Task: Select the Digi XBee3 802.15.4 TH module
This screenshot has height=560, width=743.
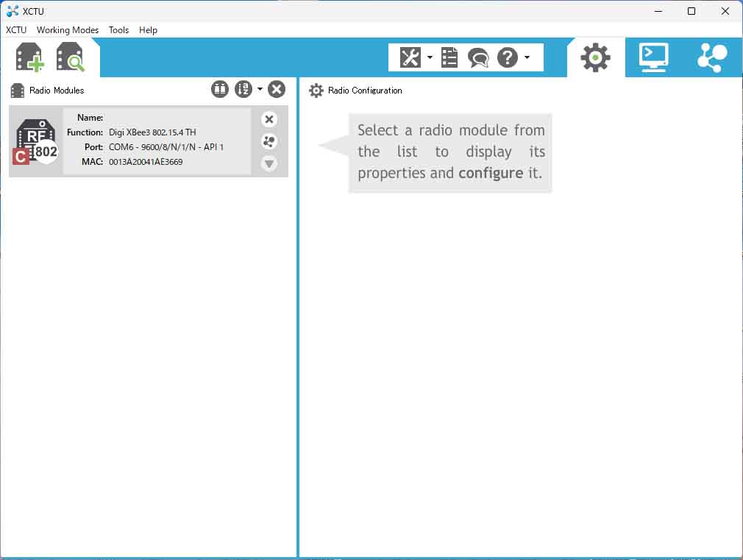Action: click(149, 141)
